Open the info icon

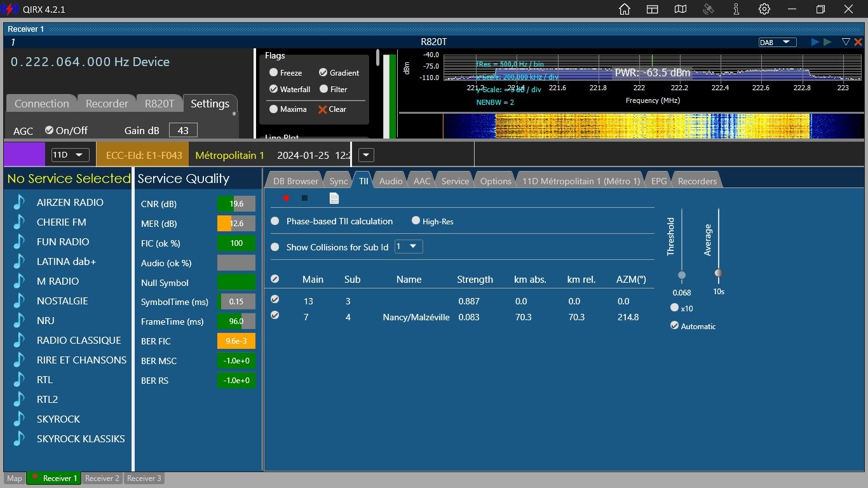click(736, 10)
